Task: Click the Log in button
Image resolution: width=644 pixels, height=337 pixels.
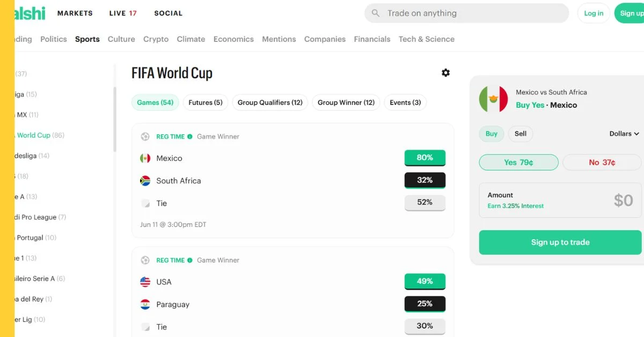Action: click(x=594, y=13)
